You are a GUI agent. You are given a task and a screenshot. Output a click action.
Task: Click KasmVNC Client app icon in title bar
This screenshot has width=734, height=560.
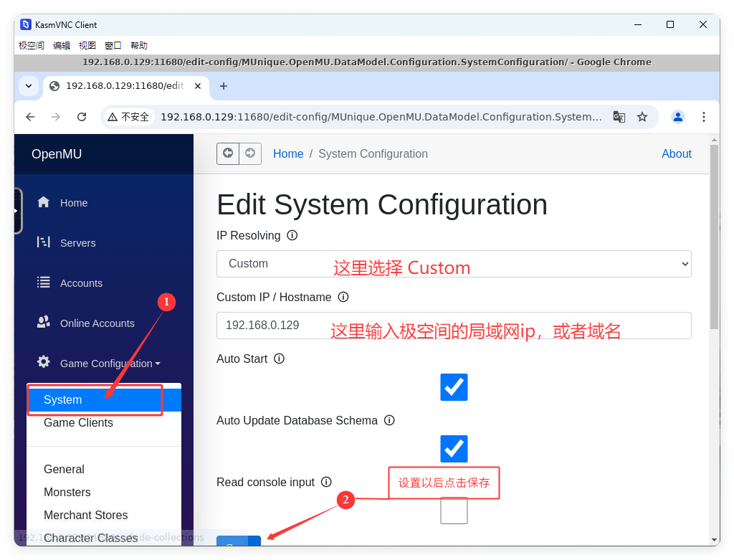26,24
